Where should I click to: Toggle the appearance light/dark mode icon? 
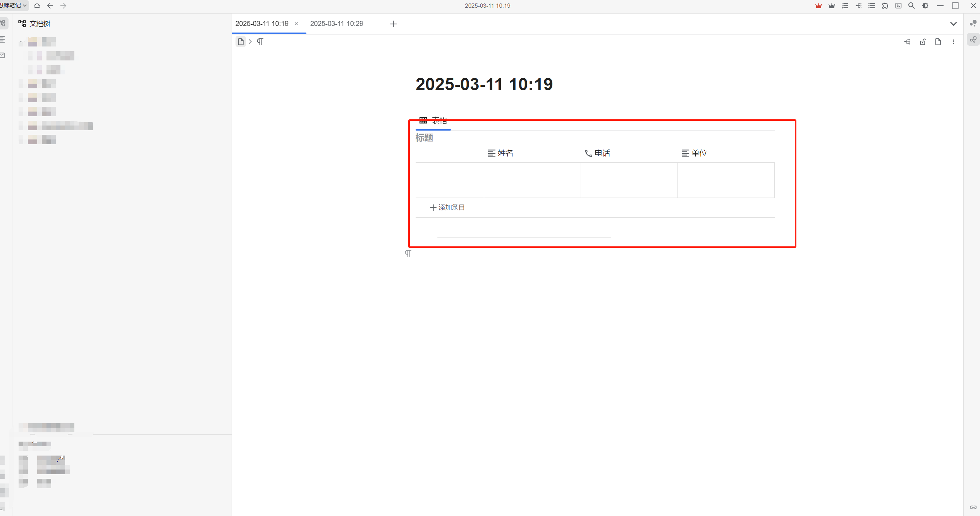click(x=925, y=6)
